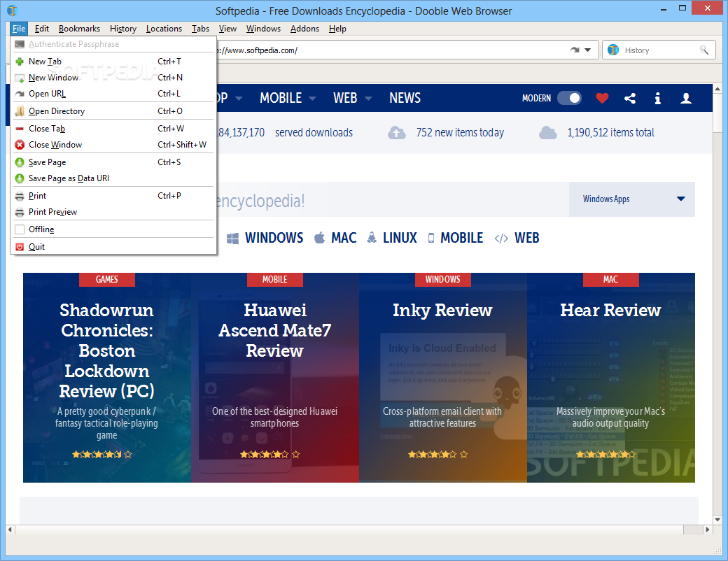Open the Huawei Ascend Mate7 Review card
Screen dimensions: 728x561
(275, 378)
